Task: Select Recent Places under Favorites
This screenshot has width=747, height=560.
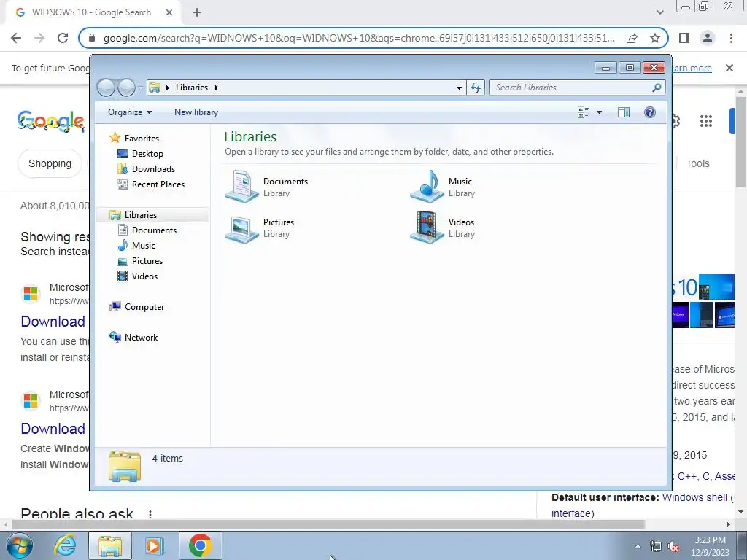Action: 158,184
